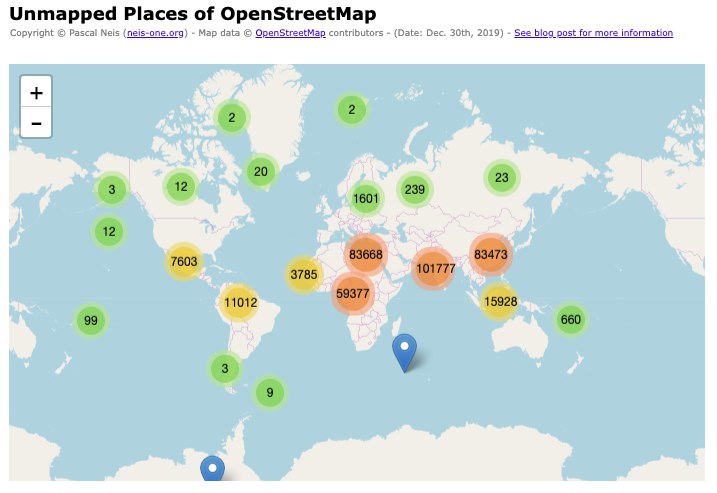
Task: Click the 15928 cluster over Indonesia
Action: 500,301
